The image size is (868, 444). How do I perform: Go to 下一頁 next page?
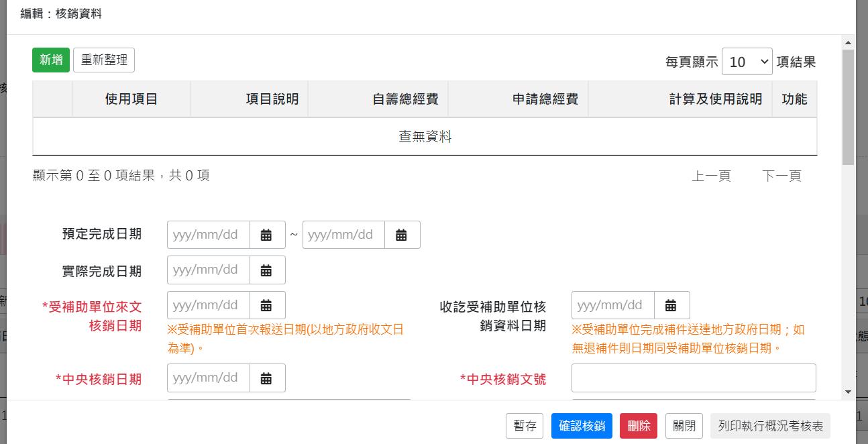click(x=781, y=176)
